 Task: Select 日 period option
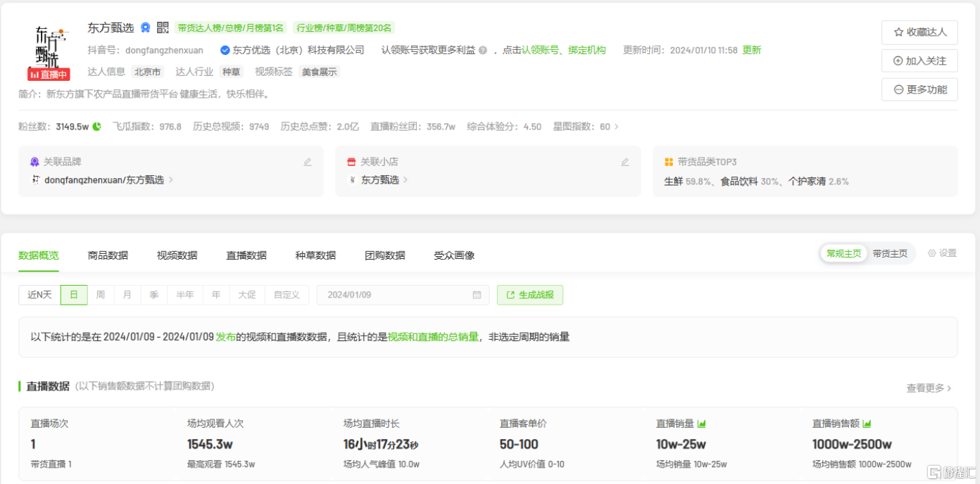coord(74,295)
